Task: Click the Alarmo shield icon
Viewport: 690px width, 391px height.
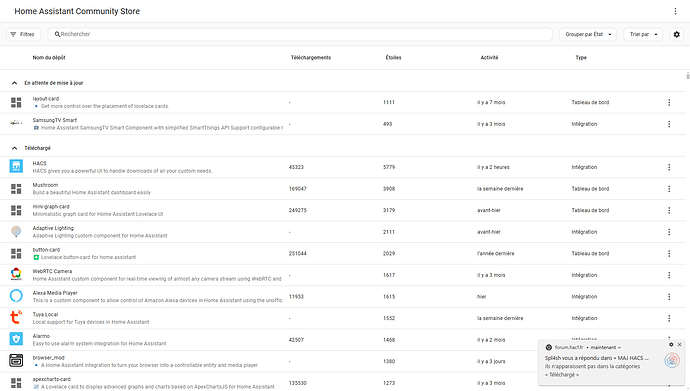Action: coord(16,339)
